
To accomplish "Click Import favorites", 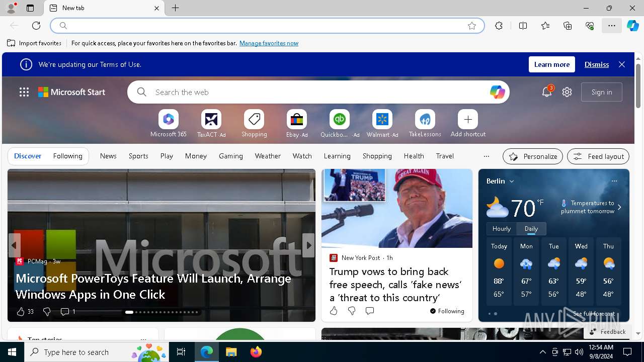I will tap(34, 43).
